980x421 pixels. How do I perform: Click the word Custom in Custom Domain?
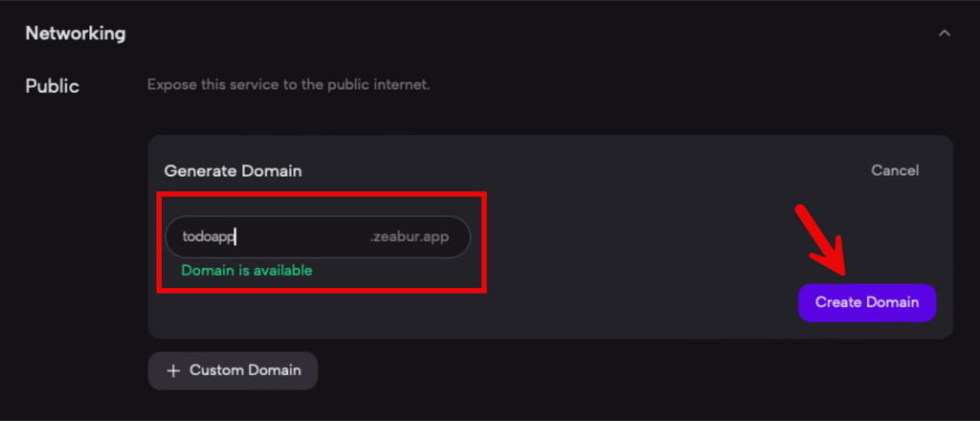pyautogui.click(x=216, y=370)
